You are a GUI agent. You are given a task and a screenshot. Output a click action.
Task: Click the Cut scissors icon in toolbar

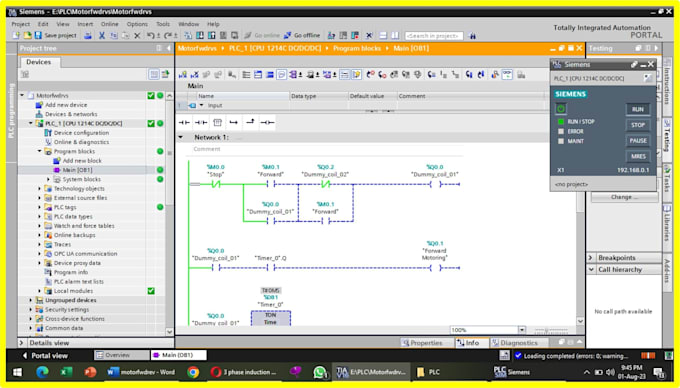point(102,36)
